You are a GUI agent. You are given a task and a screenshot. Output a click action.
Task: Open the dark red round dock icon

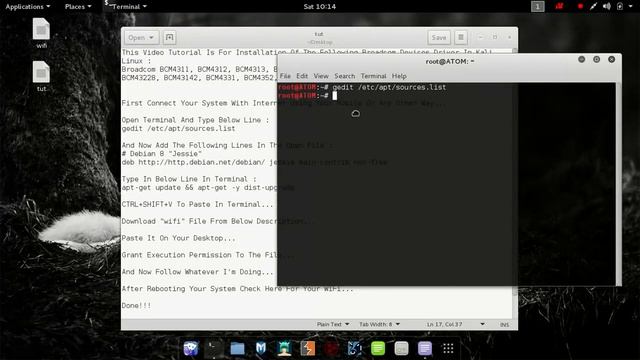[331, 348]
